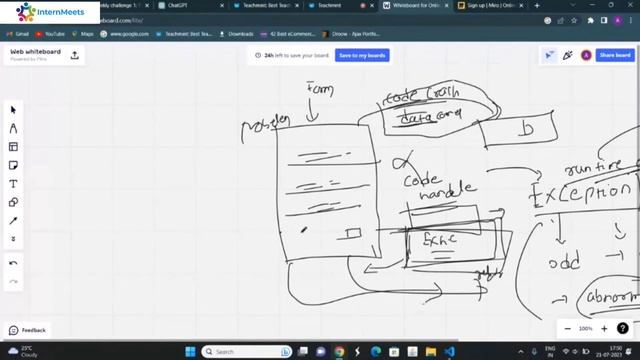
Task: Choose the pen drawing tool
Action: click(x=13, y=129)
